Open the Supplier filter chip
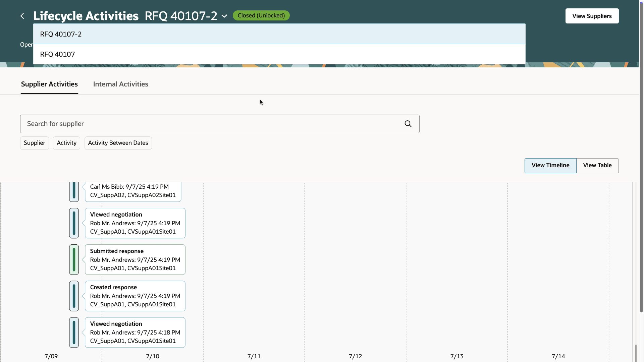Image resolution: width=644 pixels, height=362 pixels. [x=34, y=143]
